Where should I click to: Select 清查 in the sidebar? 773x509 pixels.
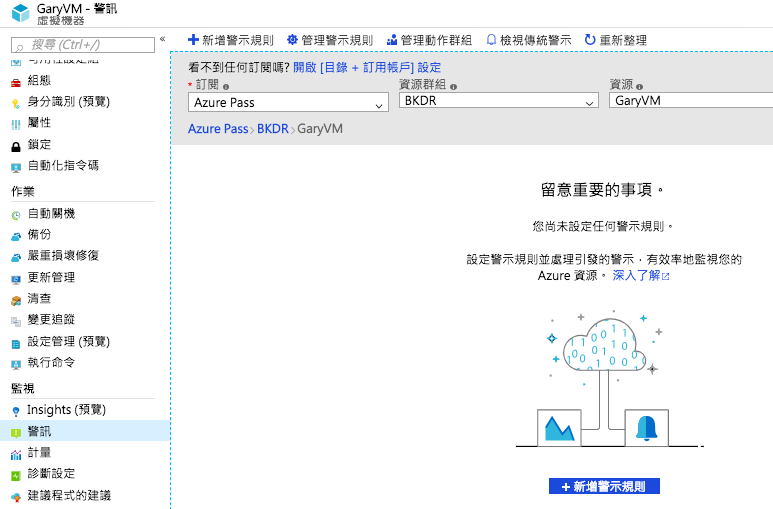point(39,298)
